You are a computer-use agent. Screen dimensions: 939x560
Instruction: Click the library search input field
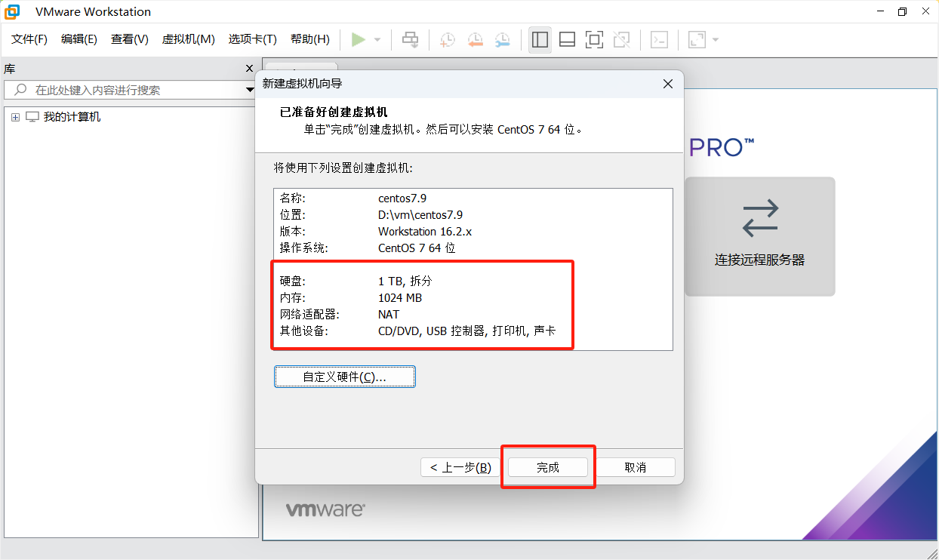tap(131, 90)
